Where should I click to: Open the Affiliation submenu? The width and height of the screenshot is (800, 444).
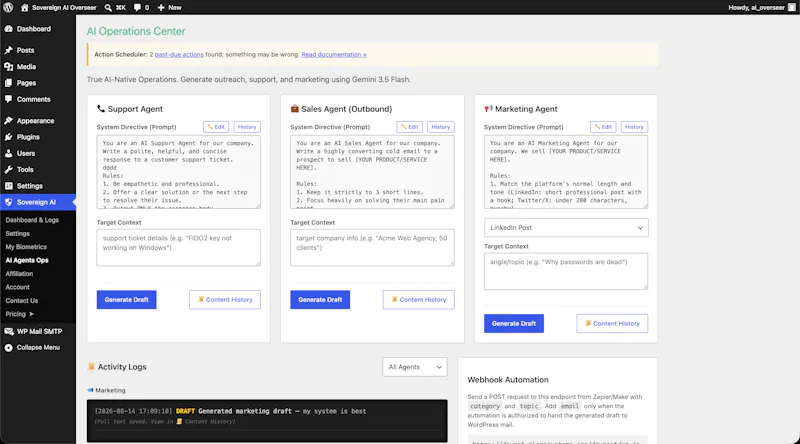[19, 274]
